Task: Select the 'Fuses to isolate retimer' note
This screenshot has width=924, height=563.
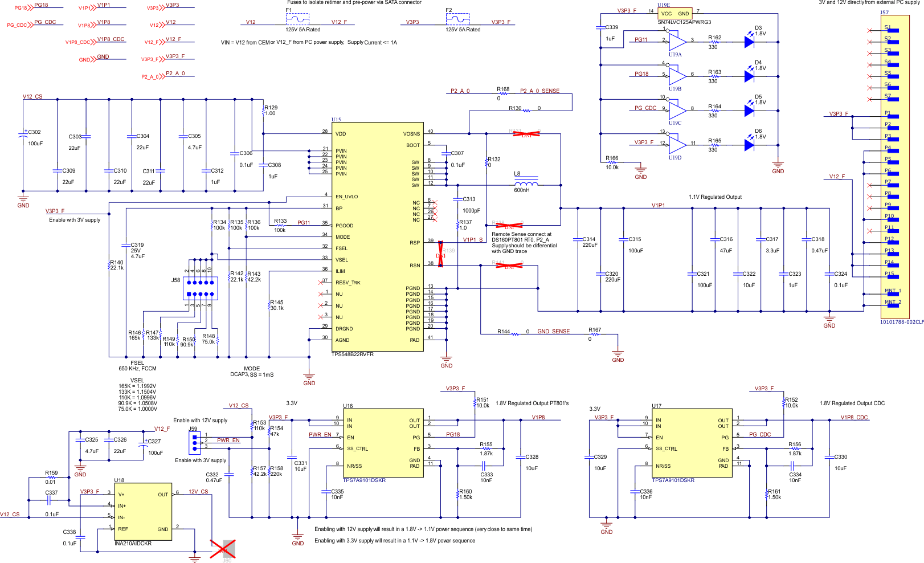Action: [354, 3]
